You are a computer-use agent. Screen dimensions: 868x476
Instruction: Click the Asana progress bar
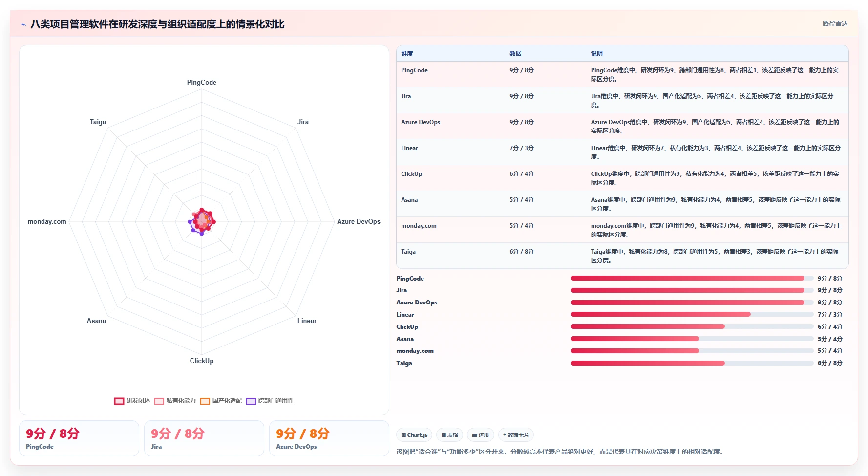pyautogui.click(x=692, y=339)
